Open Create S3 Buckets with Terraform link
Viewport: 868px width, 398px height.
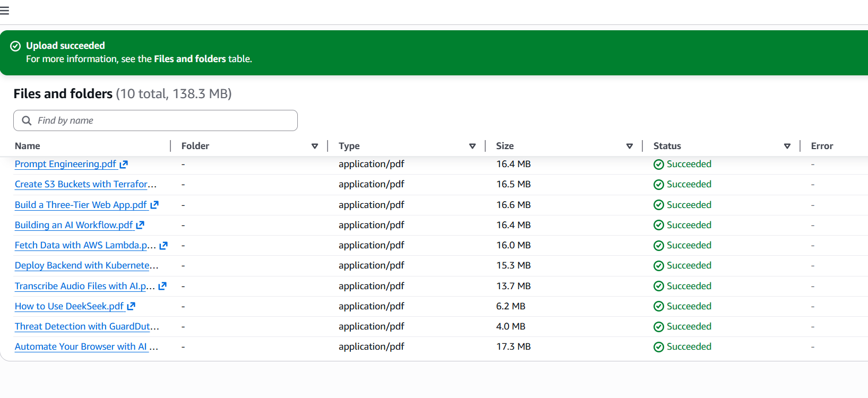point(85,184)
